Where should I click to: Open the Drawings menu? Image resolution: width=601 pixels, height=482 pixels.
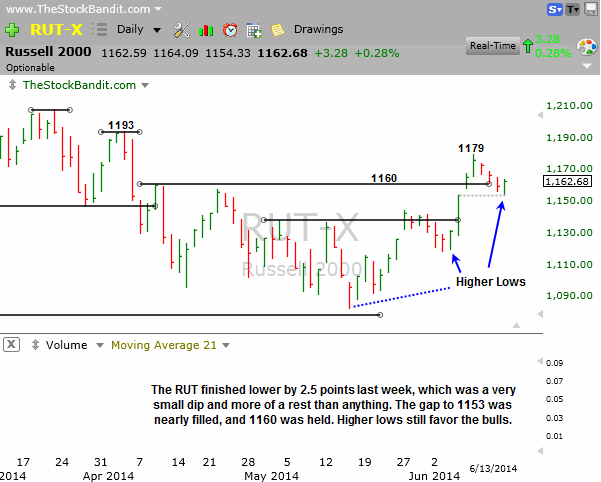(319, 30)
